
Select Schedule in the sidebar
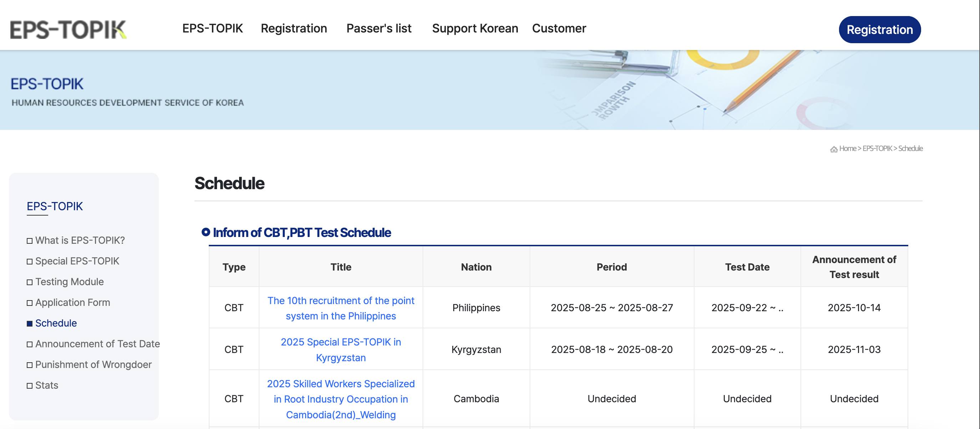pos(56,323)
